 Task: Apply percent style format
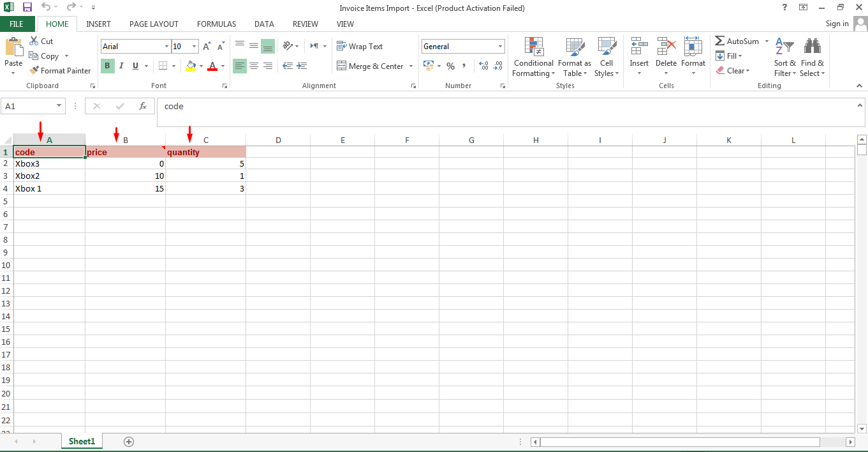(x=450, y=66)
